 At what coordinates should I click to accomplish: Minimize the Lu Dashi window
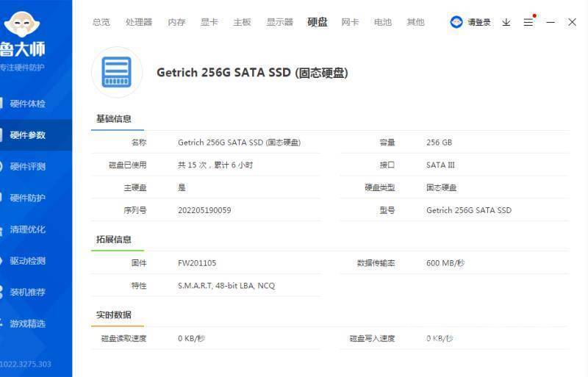coord(550,23)
